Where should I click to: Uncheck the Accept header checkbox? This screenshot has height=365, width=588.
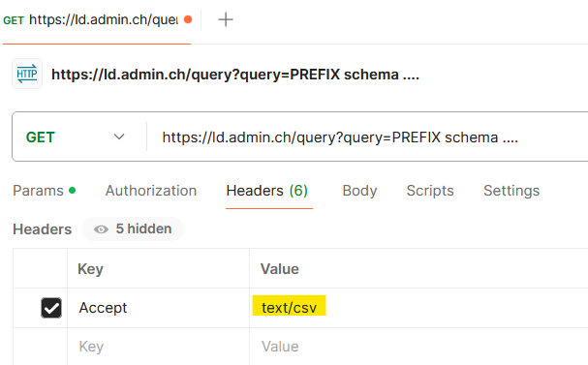click(x=51, y=308)
